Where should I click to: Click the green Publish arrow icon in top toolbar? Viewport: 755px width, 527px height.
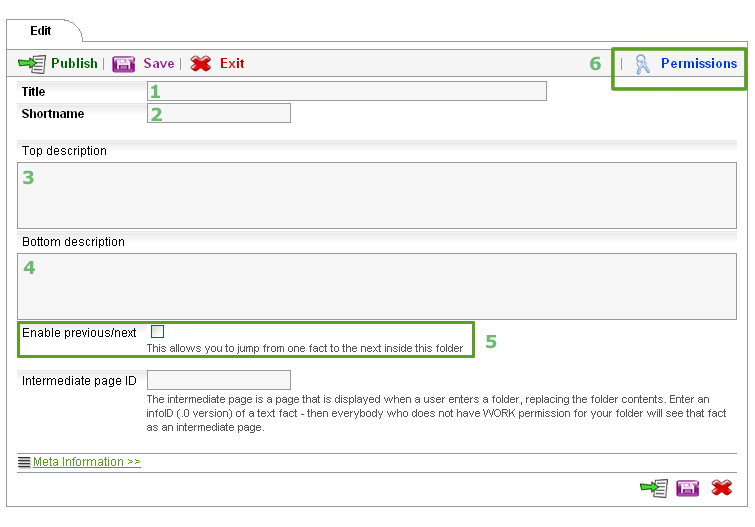(32, 64)
